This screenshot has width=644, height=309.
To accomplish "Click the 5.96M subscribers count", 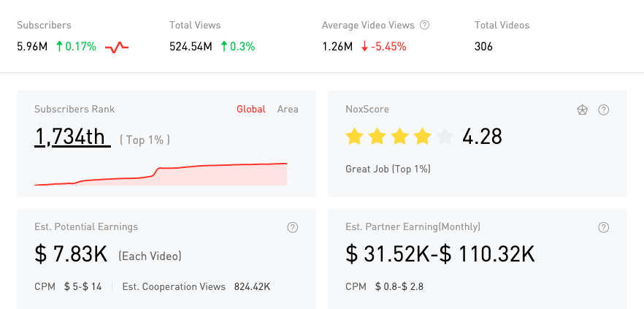I will click(32, 47).
